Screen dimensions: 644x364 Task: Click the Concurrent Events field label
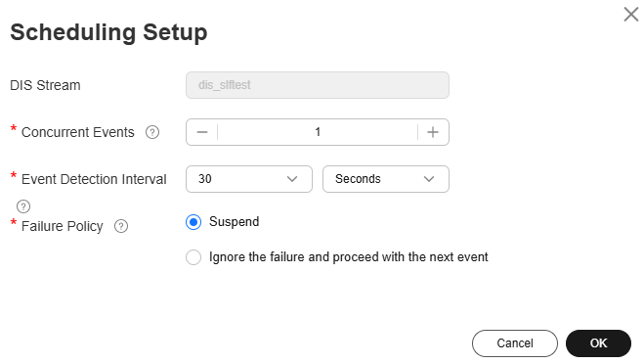77,132
